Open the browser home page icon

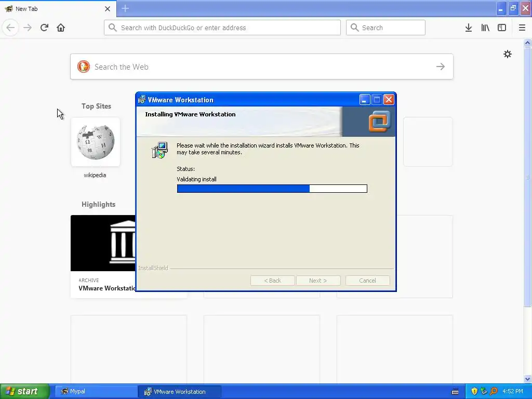pyautogui.click(x=61, y=28)
